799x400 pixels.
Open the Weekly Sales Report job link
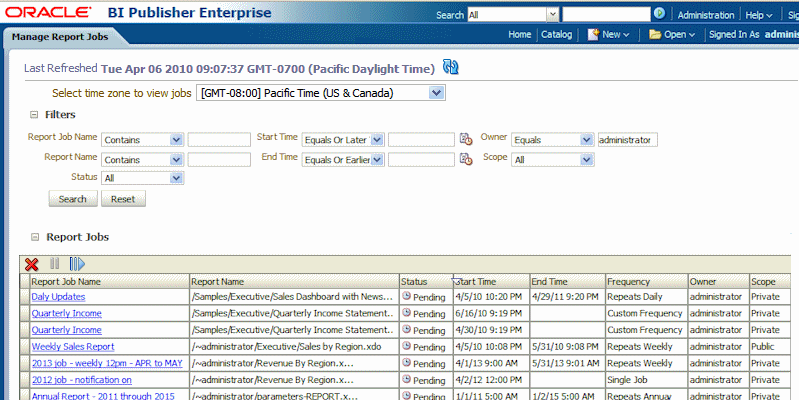[x=73, y=346]
